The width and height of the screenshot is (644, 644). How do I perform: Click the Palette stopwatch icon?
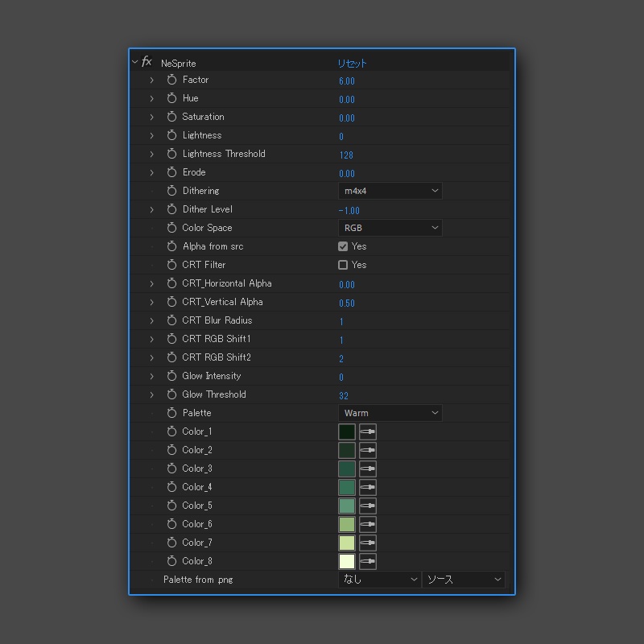pyautogui.click(x=171, y=413)
